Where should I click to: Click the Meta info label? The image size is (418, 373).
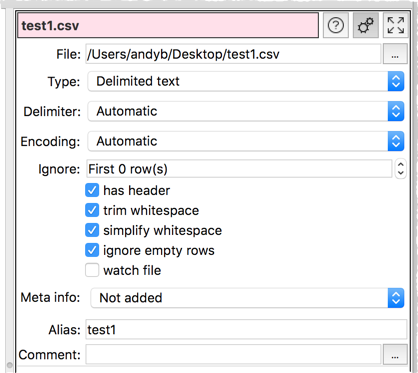pos(50,297)
